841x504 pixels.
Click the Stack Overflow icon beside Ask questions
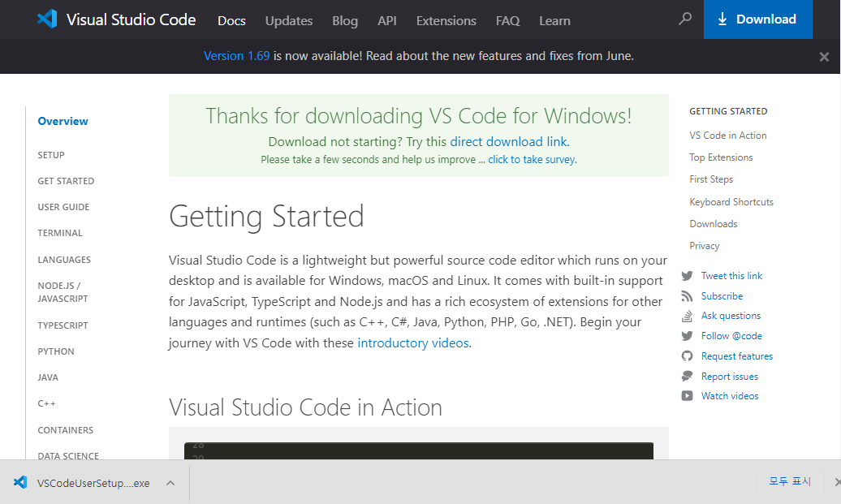(687, 316)
